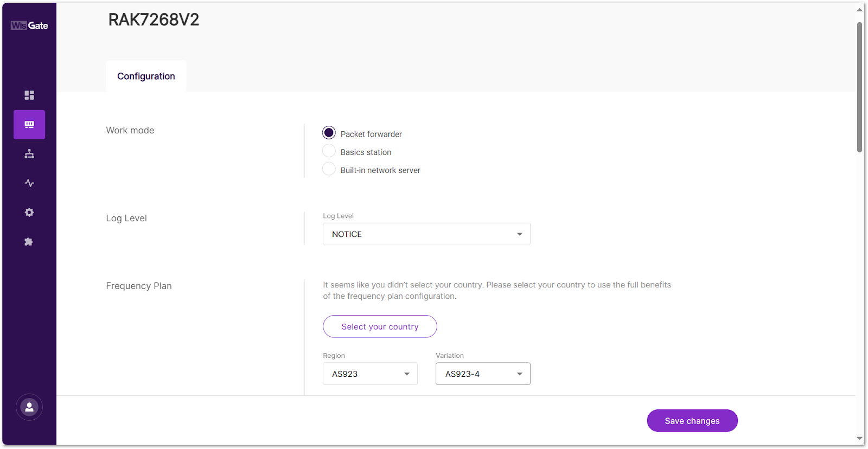Open the Extensions puzzle icon

coord(29,242)
